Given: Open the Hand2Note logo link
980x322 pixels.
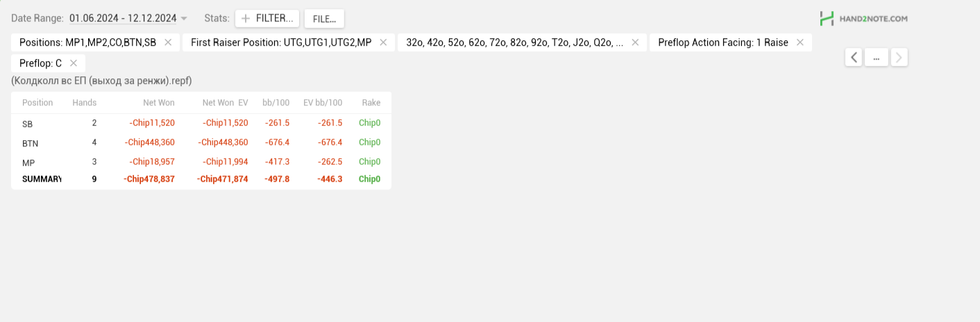Looking at the screenshot, I should [x=863, y=19].
